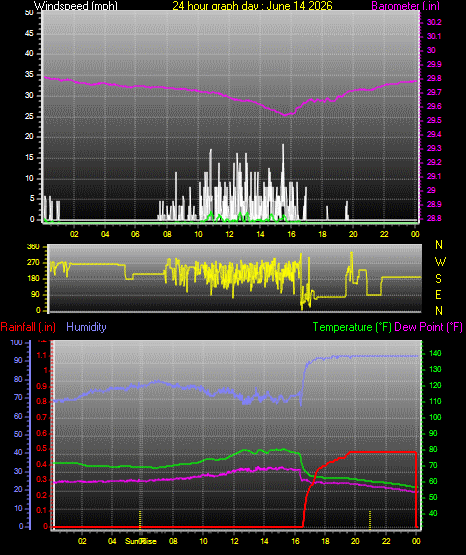The height and width of the screenshot is (555, 466).
Task: Click the 30.1 barometer scale value
Action: tap(434, 36)
